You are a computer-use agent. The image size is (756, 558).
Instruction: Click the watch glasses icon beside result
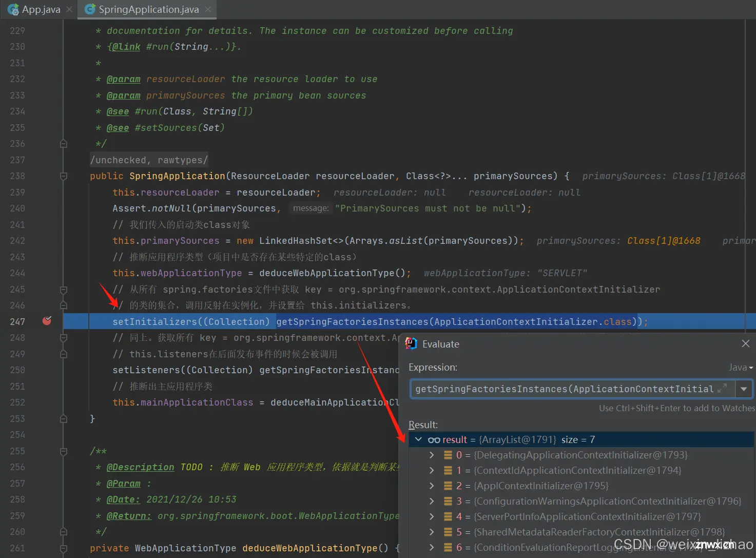coord(434,440)
